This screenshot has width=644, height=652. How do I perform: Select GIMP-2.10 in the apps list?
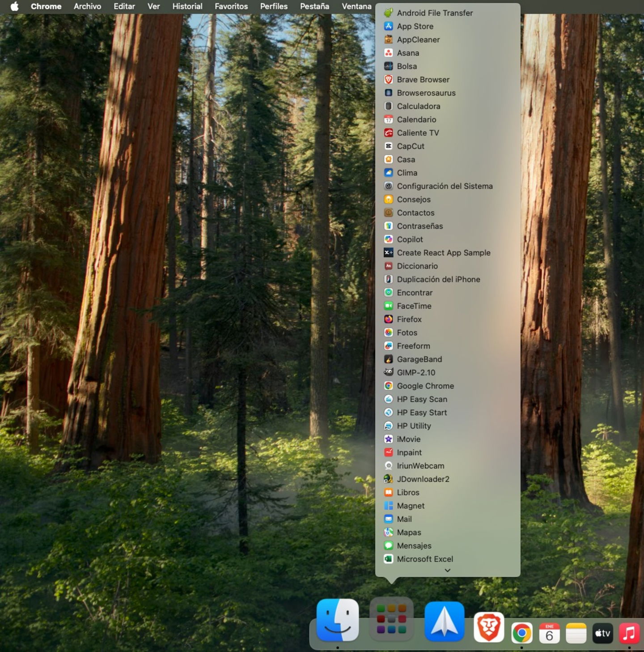pos(448,373)
